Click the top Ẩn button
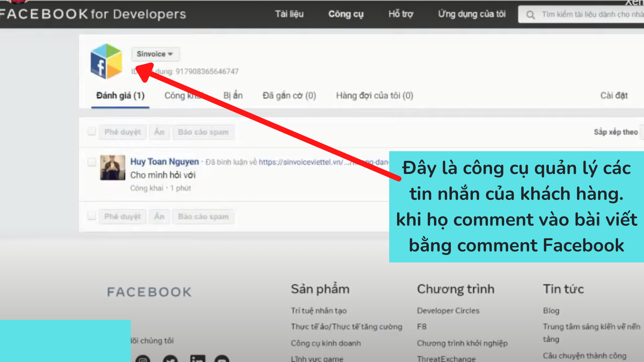This screenshot has height=362, width=644. click(159, 132)
